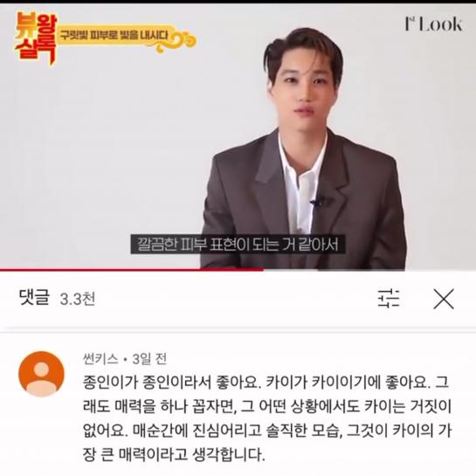The image size is (476, 476).
Task: Click the 3.3천 comment count
Action: pyautogui.click(x=78, y=299)
